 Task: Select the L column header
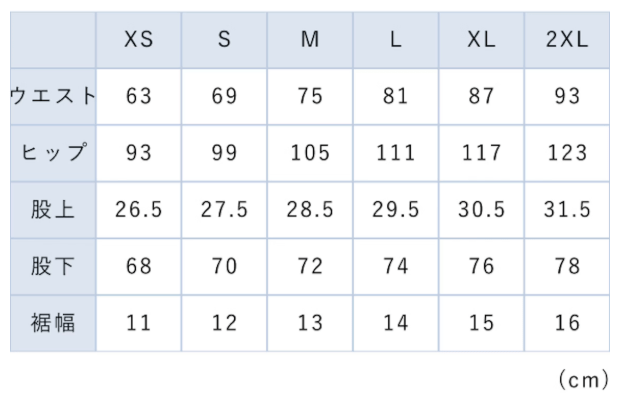coord(396,40)
